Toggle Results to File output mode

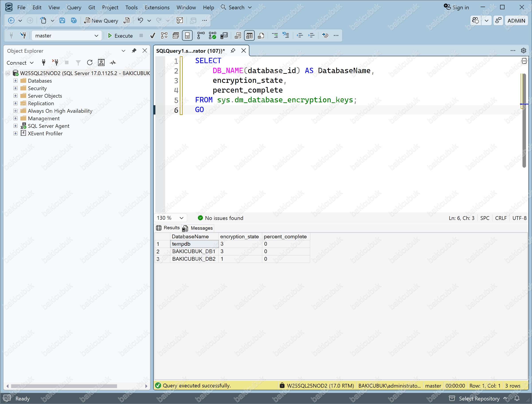[261, 36]
